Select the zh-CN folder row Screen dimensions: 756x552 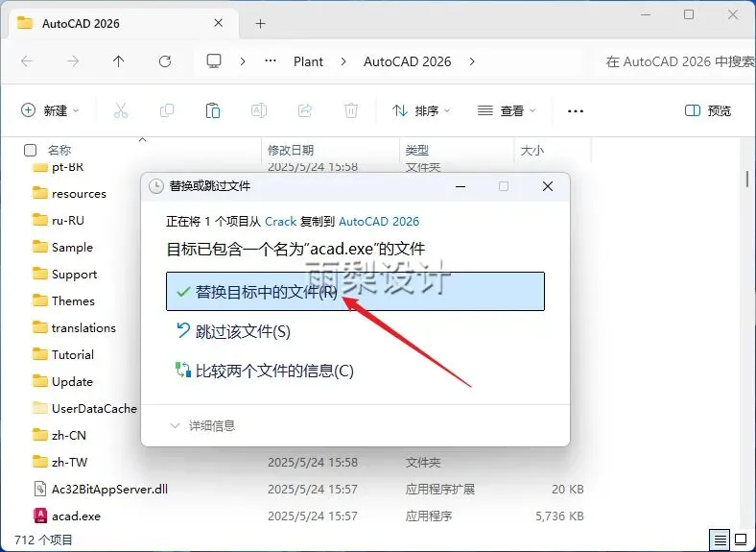point(68,435)
